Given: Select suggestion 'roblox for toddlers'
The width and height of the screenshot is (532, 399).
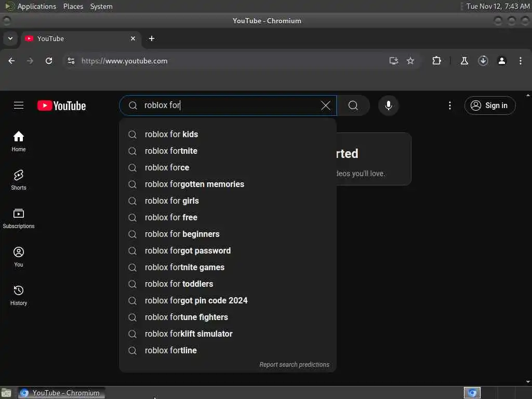Looking at the screenshot, I should [x=228, y=284].
